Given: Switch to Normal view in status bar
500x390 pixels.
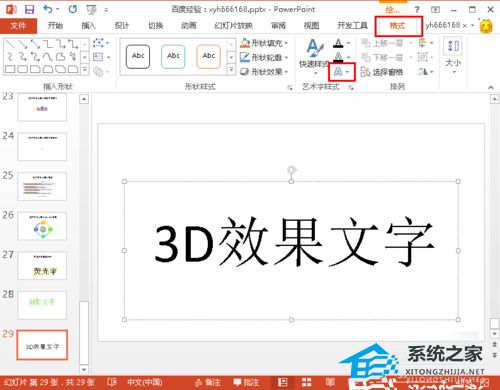Looking at the screenshot, I should [x=283, y=382].
